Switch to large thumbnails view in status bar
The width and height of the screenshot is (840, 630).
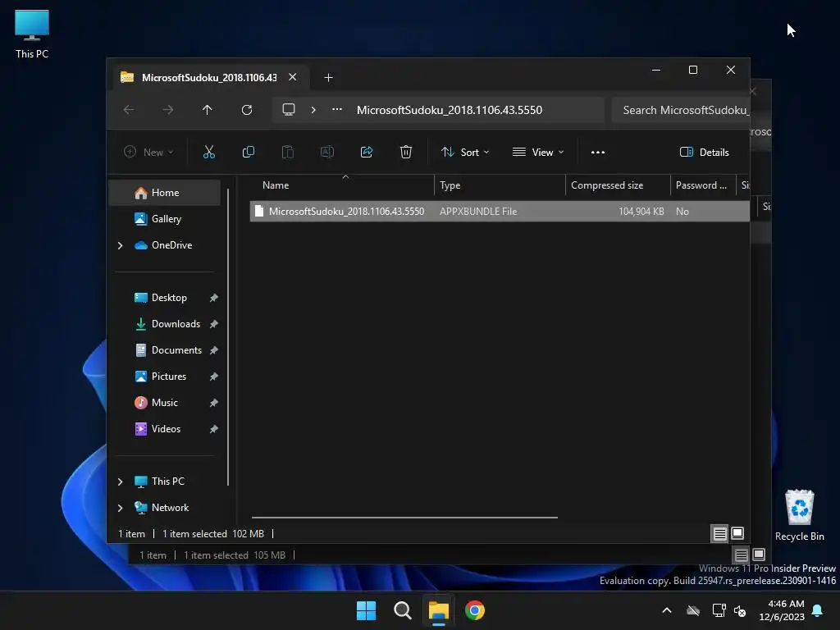click(x=737, y=533)
